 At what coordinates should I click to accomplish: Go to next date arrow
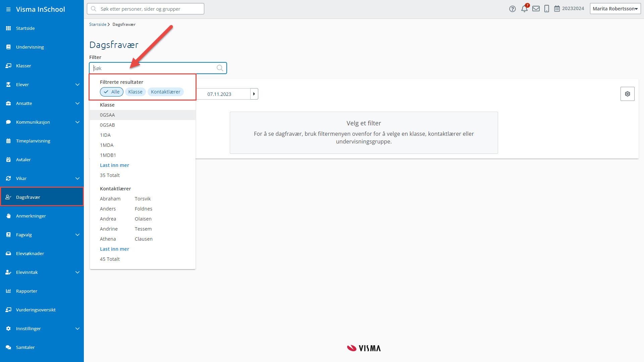tap(254, 94)
